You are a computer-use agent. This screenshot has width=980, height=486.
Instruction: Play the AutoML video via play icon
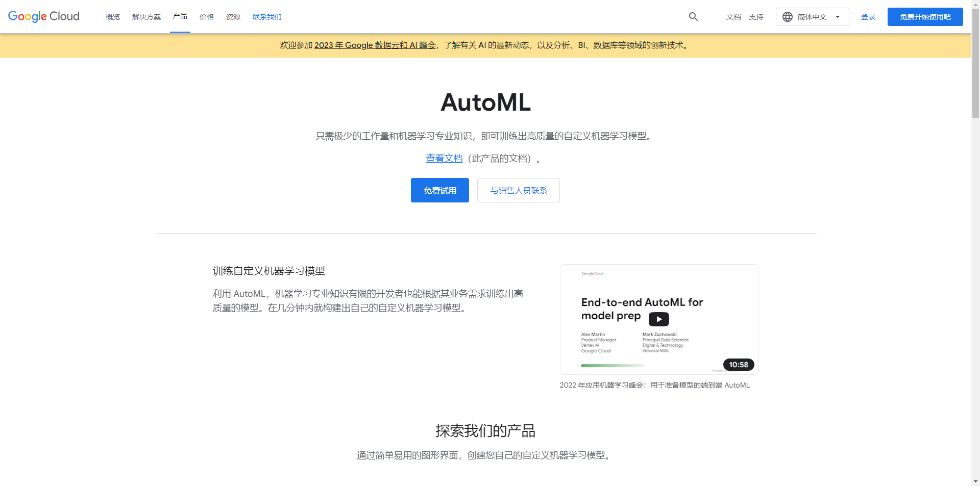pyautogui.click(x=659, y=319)
